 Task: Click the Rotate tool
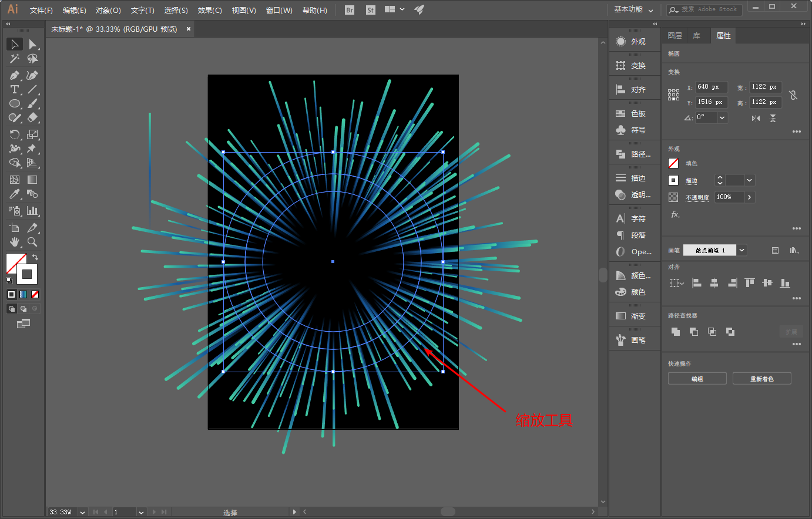14,134
